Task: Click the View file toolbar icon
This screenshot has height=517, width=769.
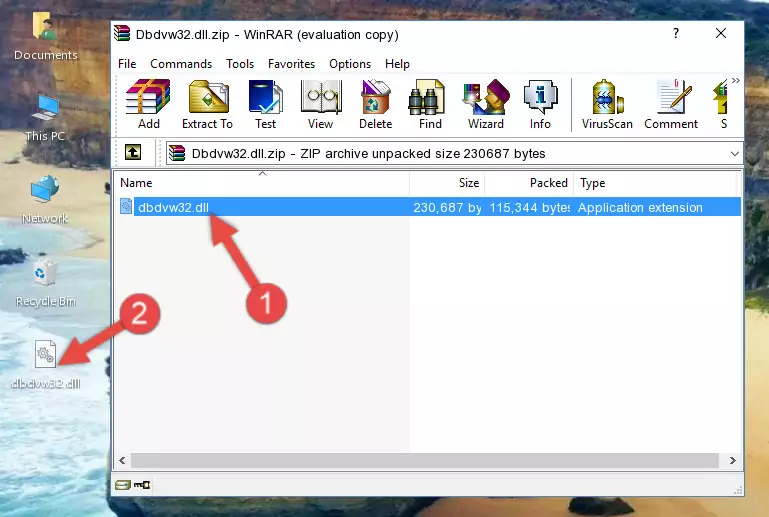Action: click(321, 104)
